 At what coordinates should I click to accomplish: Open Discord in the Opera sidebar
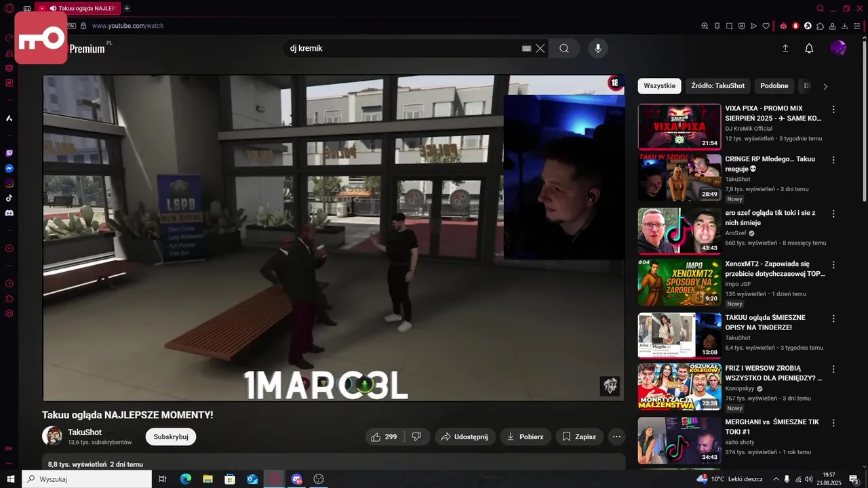tap(9, 213)
